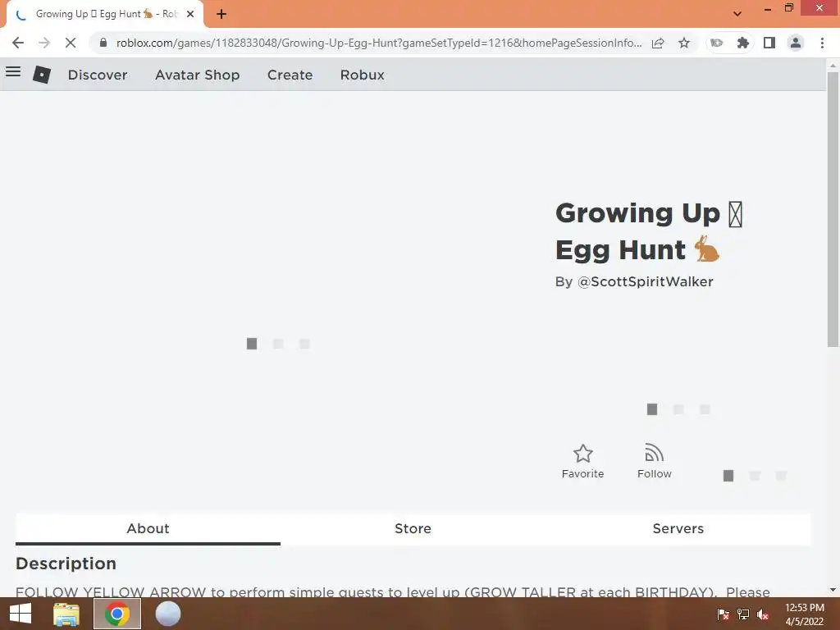The height and width of the screenshot is (630, 840).
Task: Open the Avatar Shop page
Action: click(197, 75)
